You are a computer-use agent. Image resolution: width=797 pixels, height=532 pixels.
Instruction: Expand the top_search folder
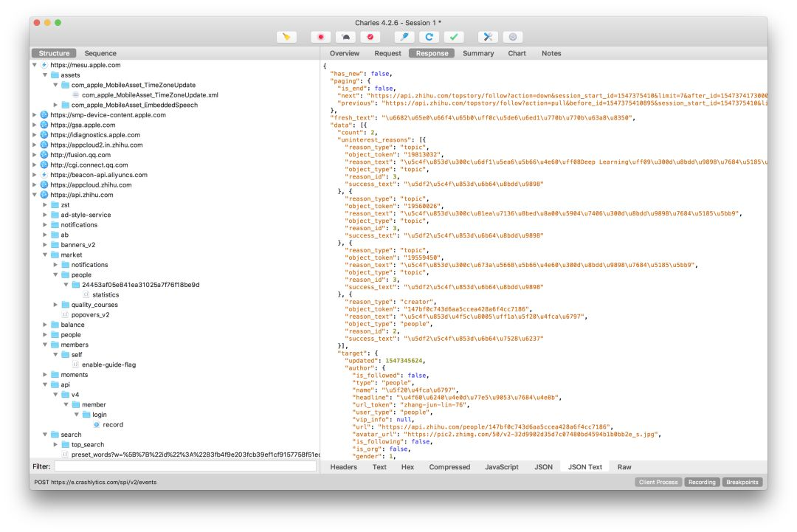tap(56, 445)
